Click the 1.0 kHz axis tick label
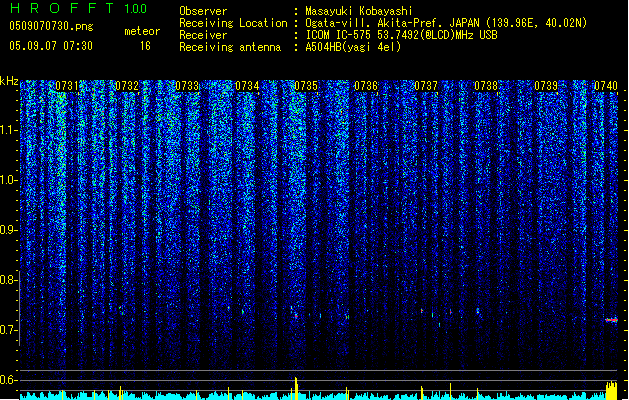Viewport: 629px width, 400px height. tap(8, 180)
